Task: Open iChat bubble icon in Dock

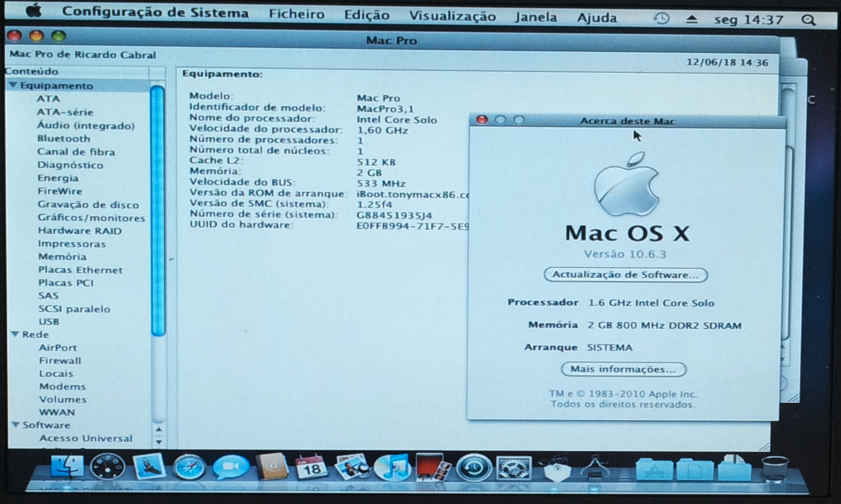Action: [x=230, y=467]
